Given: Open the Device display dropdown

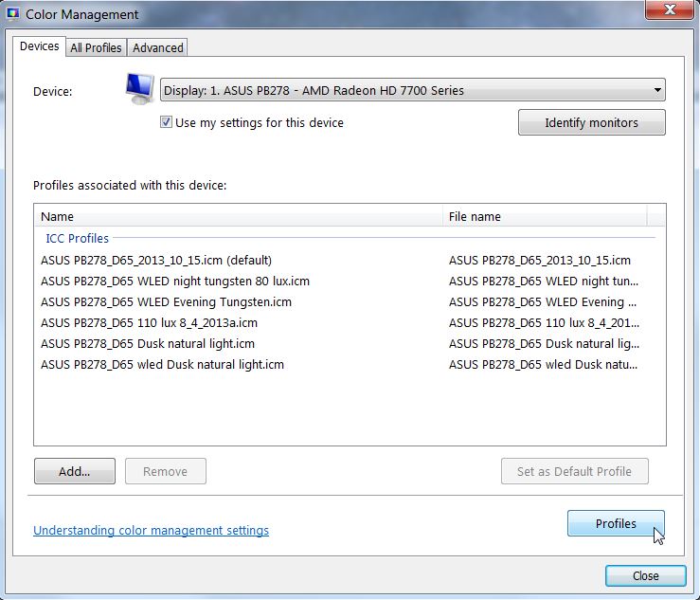Looking at the screenshot, I should pyautogui.click(x=413, y=91).
